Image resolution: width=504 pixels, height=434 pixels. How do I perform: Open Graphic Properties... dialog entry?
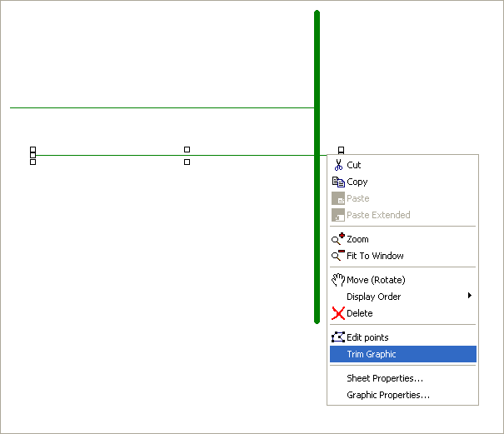pyautogui.click(x=388, y=395)
